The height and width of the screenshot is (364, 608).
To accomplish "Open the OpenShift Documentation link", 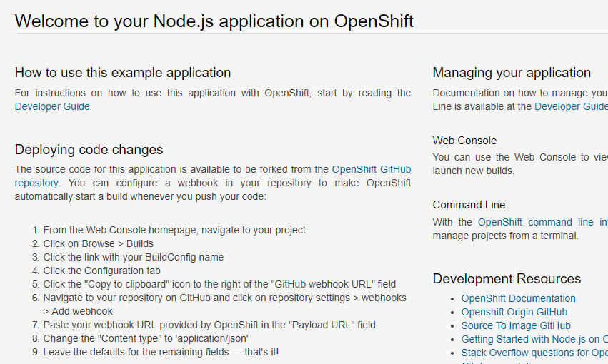I will coord(518,298).
